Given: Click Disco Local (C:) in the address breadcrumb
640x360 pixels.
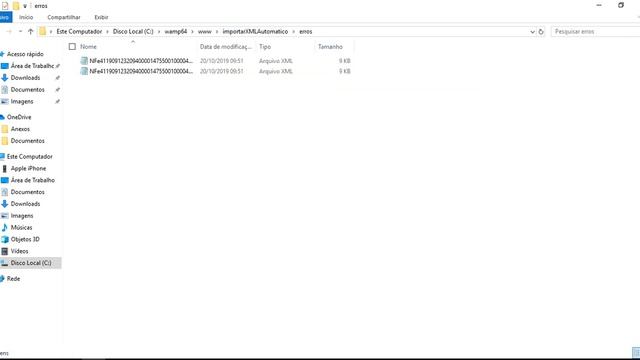Looking at the screenshot, I should click(133, 31).
